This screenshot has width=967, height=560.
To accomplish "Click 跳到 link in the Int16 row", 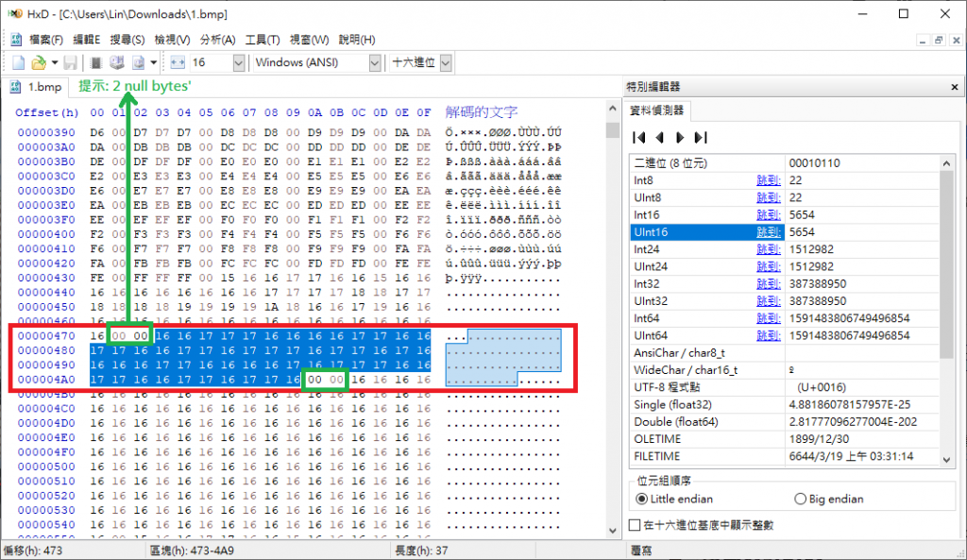I will pos(769,215).
